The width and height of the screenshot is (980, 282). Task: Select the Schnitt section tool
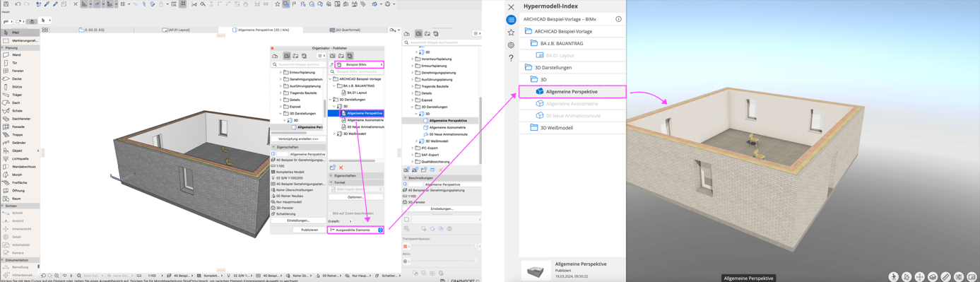coord(20,213)
